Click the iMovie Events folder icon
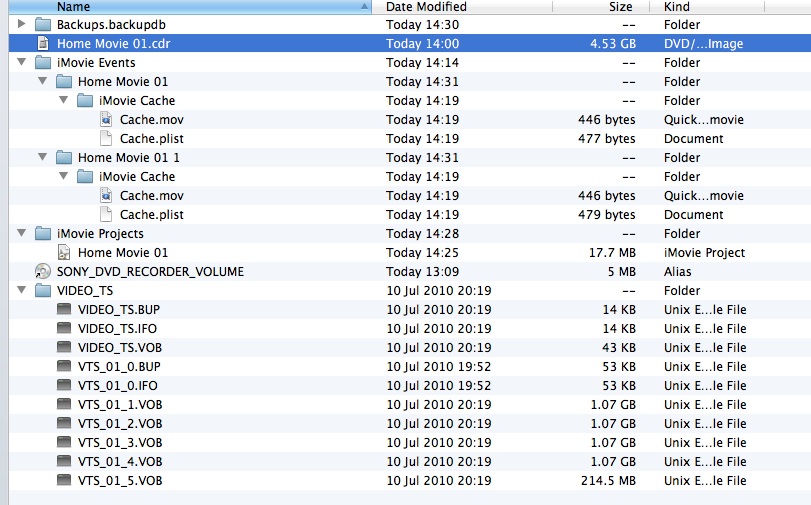 click(x=42, y=63)
